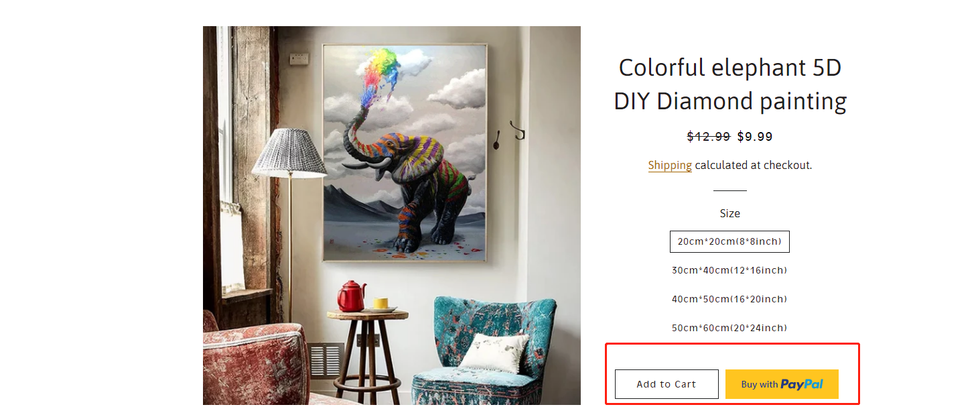Click the Size label above the options
Screen dimensions: 980x411
tap(730, 213)
